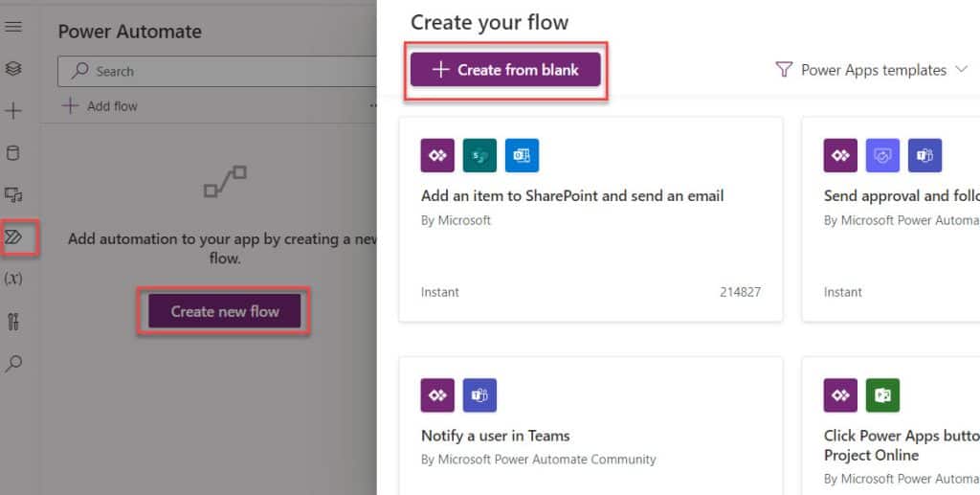The height and width of the screenshot is (495, 980).
Task: Click the 214827 usage count text
Action: click(740, 292)
